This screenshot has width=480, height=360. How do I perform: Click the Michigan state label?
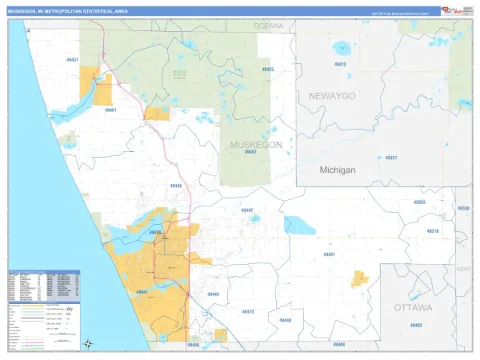(337, 170)
